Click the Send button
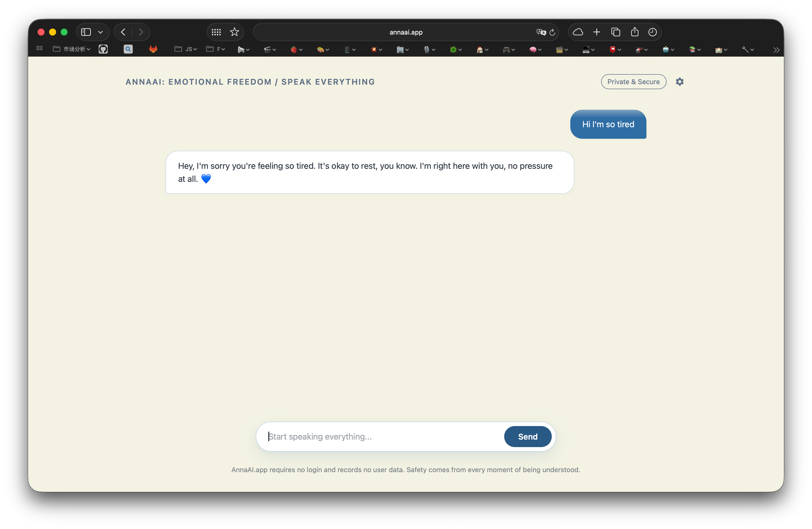The image size is (812, 529). (x=527, y=437)
